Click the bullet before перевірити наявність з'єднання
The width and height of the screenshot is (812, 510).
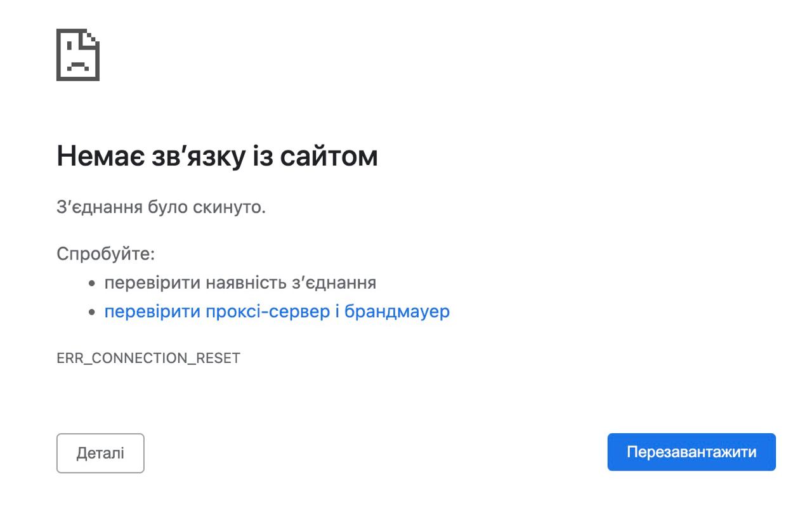(92, 284)
